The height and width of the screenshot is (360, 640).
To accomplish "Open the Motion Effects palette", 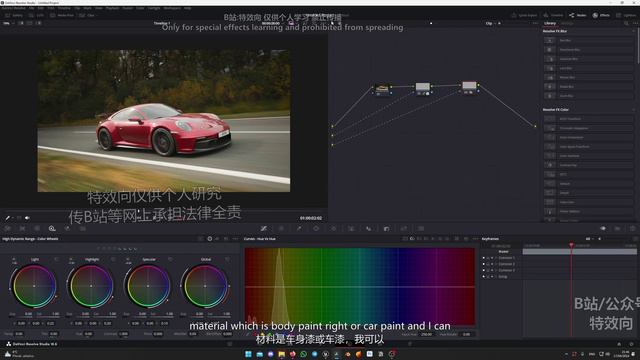I will pos(83,229).
